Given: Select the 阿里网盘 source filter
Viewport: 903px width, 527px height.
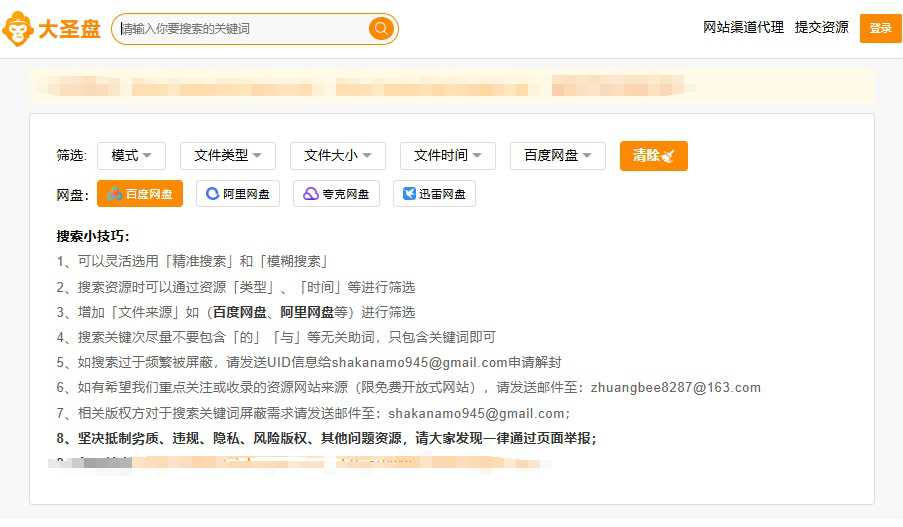Looking at the screenshot, I should pyautogui.click(x=238, y=194).
